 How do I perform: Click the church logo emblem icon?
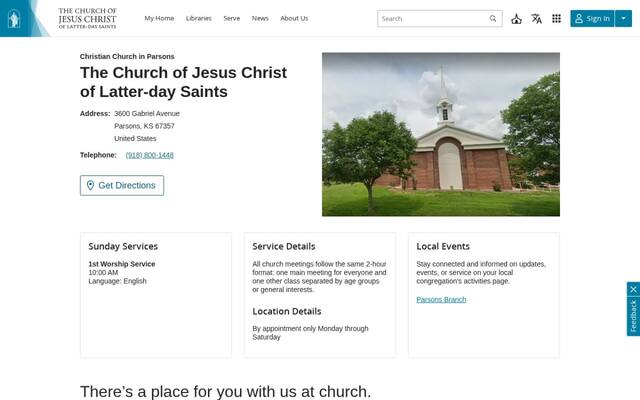click(14, 18)
